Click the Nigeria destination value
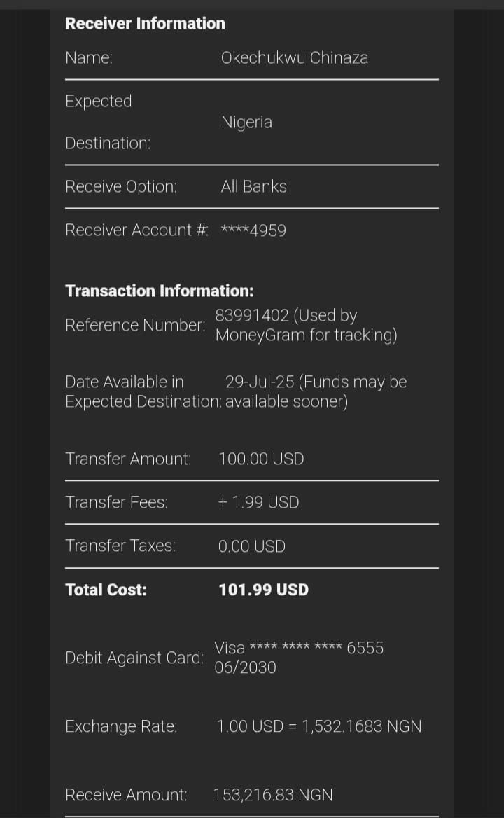 (x=246, y=122)
